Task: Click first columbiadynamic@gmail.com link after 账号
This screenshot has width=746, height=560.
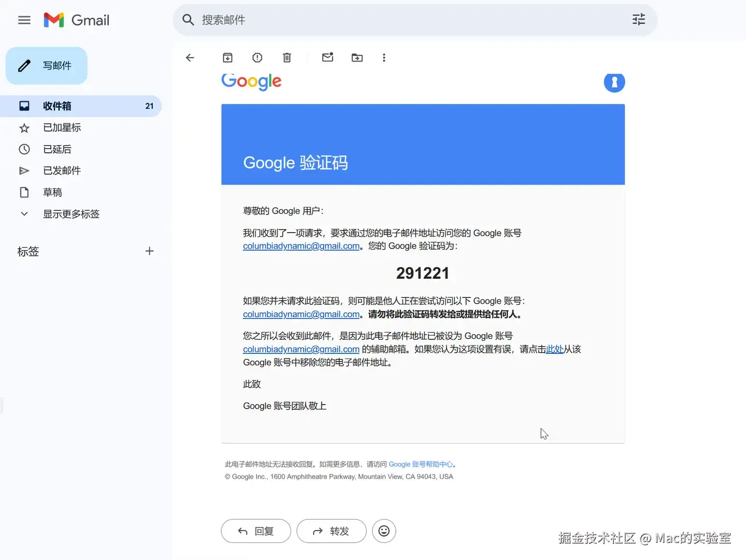Action: tap(301, 246)
